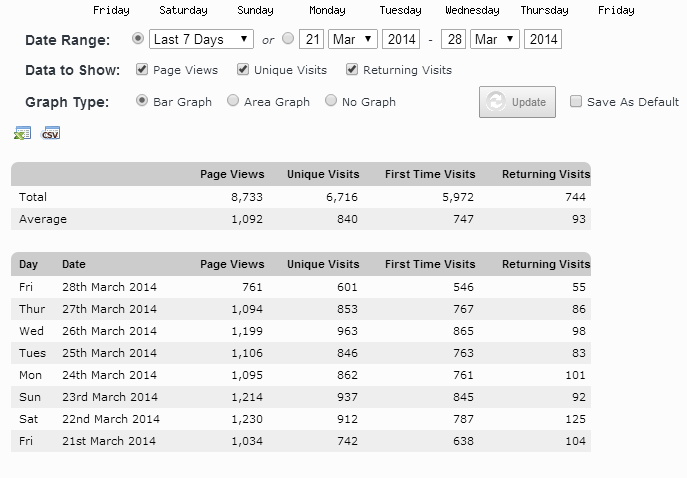This screenshot has height=478, width=687.
Task: Select the 23rd March 2014 row date
Action: click(110, 397)
